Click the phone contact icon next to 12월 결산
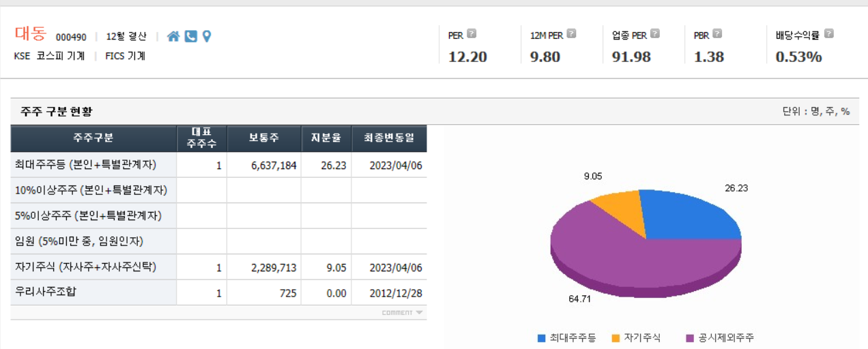Screen dimensions: 868x349 191,36
